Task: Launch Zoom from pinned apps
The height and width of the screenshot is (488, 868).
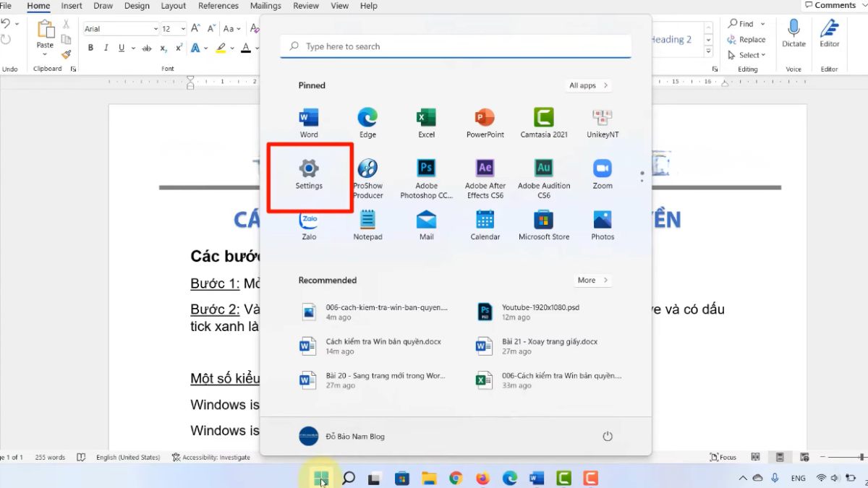Action: [603, 174]
